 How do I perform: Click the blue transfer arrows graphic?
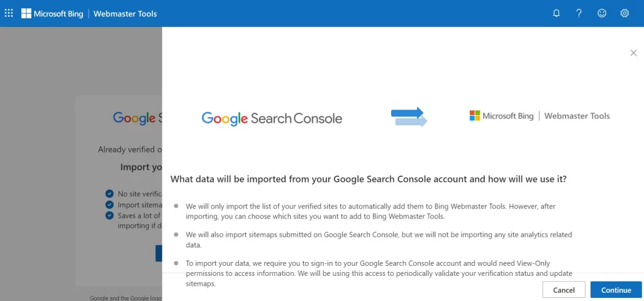tap(409, 116)
